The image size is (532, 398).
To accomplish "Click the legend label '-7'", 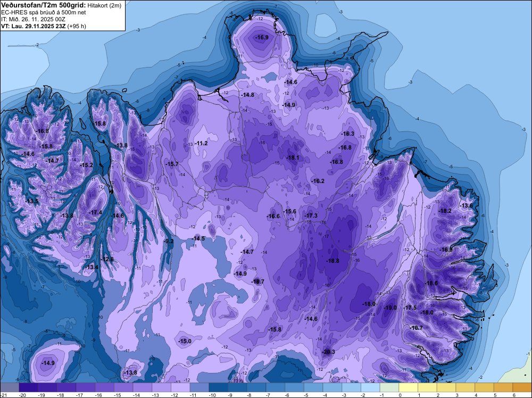I will coord(269,395).
